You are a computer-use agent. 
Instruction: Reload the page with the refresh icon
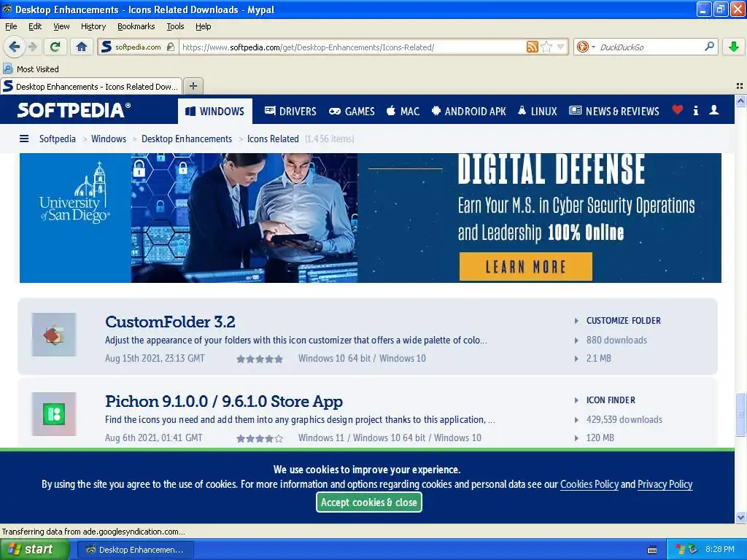coord(55,47)
